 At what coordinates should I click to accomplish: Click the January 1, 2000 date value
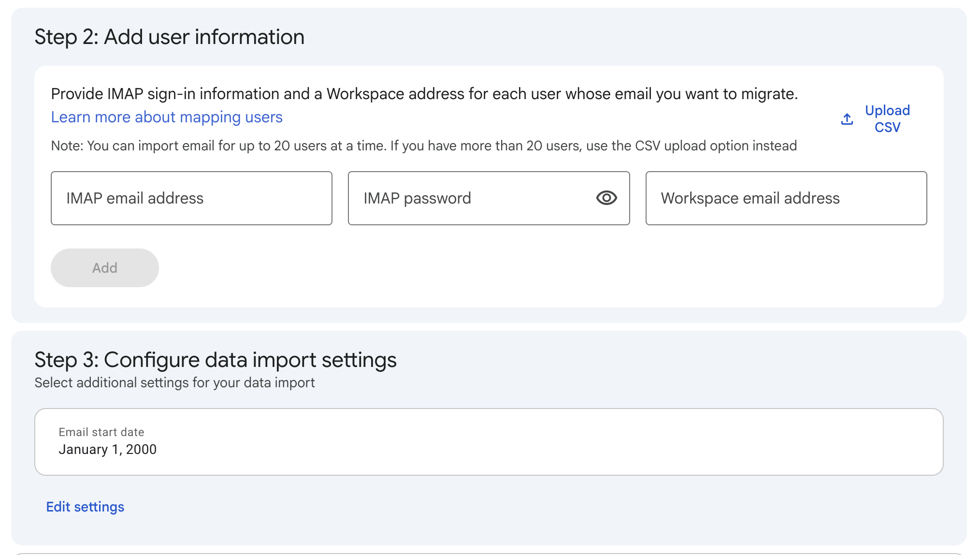tap(107, 450)
